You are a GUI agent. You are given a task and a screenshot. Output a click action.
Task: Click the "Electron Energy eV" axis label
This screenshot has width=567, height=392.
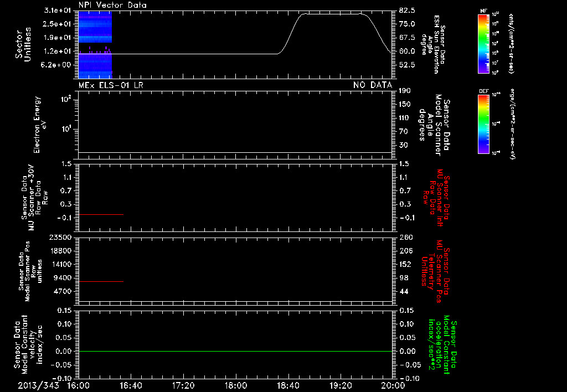(39, 125)
